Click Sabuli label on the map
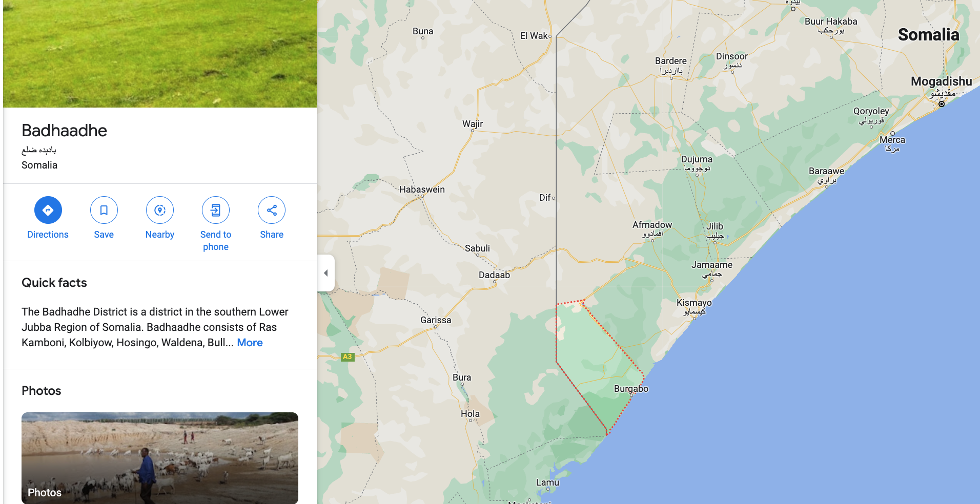The height and width of the screenshot is (504, 980). [477, 248]
